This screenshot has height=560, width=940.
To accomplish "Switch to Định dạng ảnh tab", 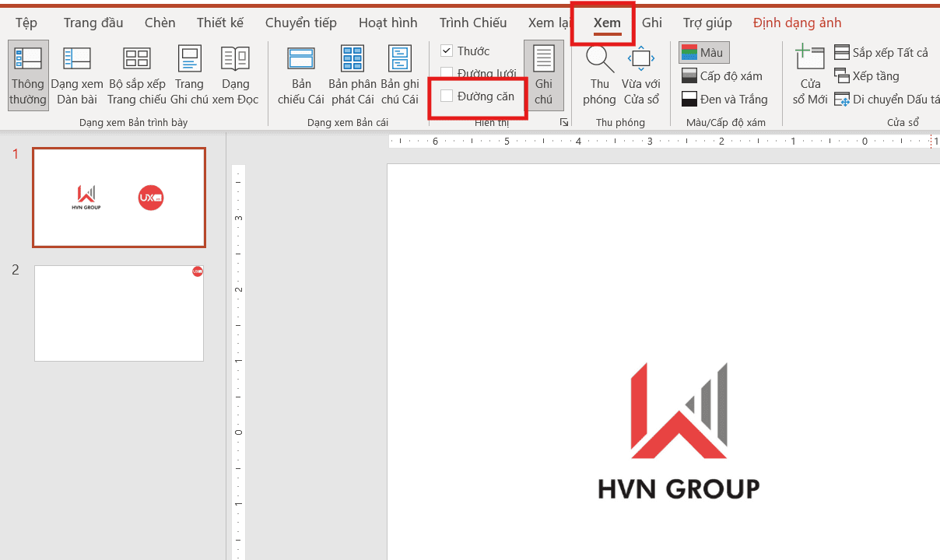I will point(798,23).
